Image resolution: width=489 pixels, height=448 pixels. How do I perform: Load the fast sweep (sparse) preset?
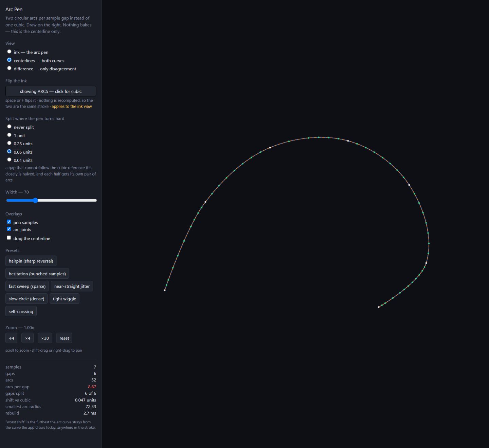tap(27, 286)
